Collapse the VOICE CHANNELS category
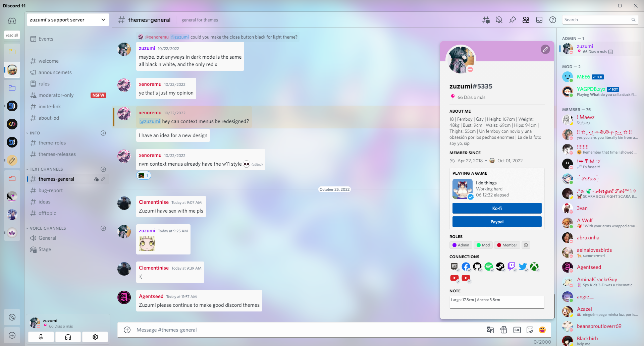 48,228
